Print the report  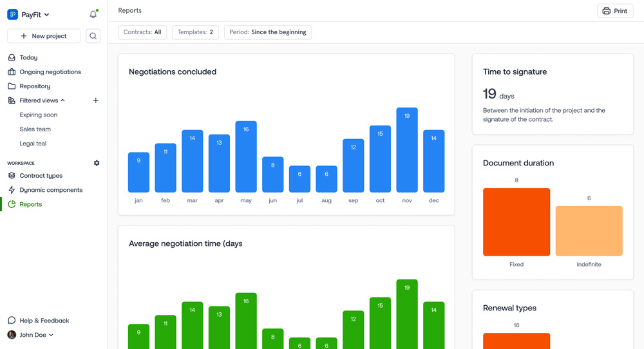tap(614, 11)
